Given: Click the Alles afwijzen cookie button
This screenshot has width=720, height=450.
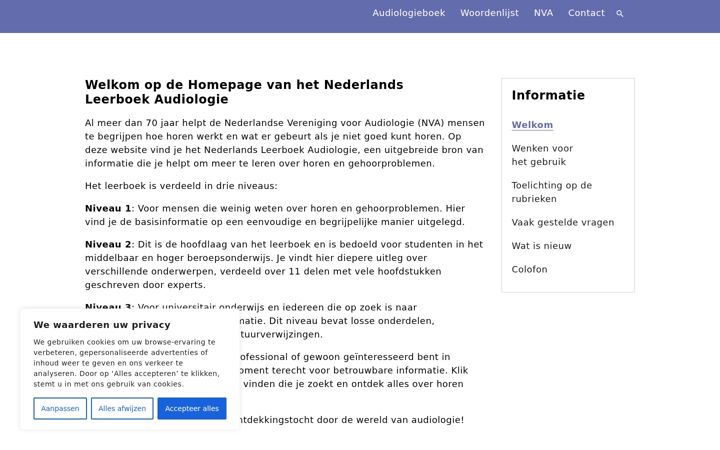Looking at the screenshot, I should [x=122, y=409].
